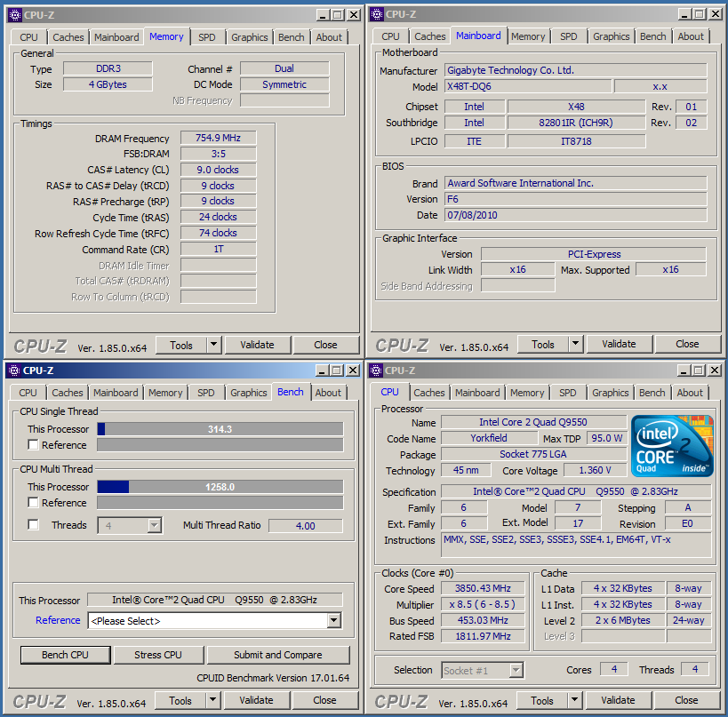Minimize the CPU tab window
The height and width of the screenshot is (717, 728).
pyautogui.click(x=684, y=370)
